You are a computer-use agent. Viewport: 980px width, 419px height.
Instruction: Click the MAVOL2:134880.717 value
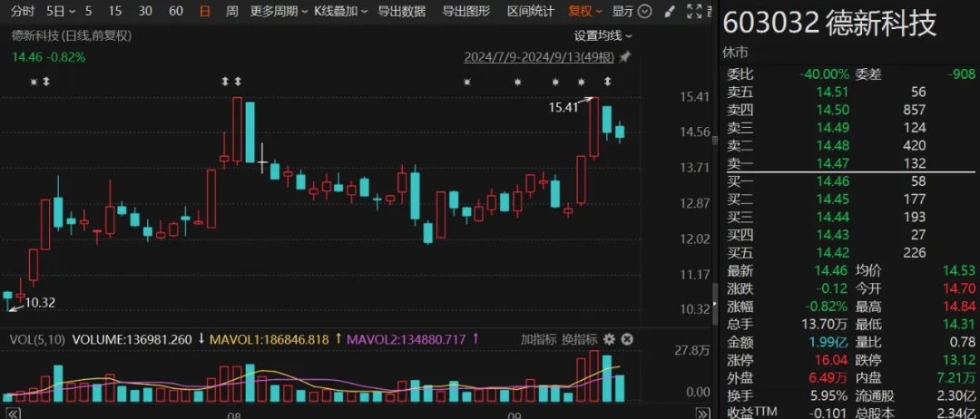tap(407, 339)
